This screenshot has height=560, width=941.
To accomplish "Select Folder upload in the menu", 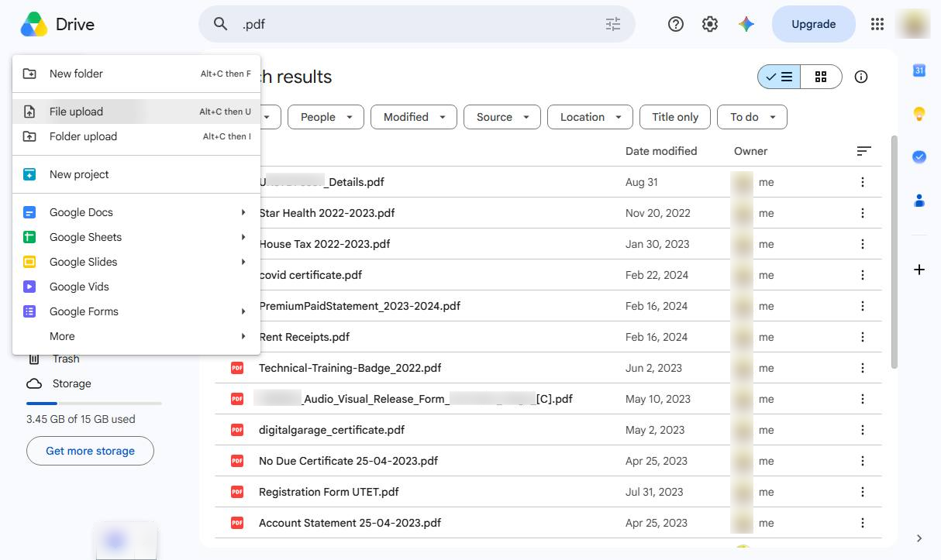I will 136,136.
